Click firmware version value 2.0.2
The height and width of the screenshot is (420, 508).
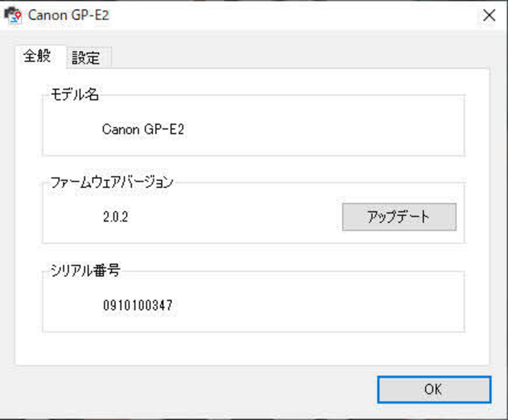115,217
